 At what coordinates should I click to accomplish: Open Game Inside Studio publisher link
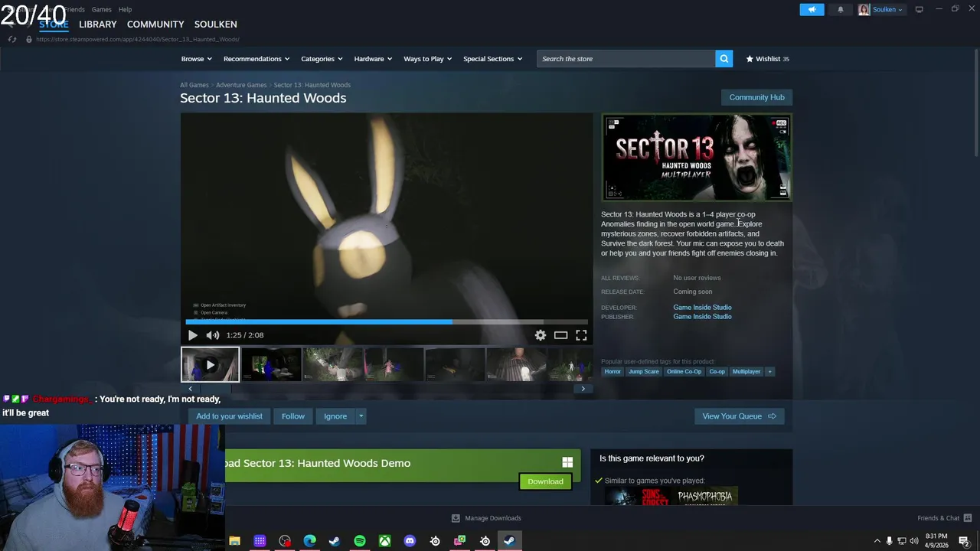[702, 317]
